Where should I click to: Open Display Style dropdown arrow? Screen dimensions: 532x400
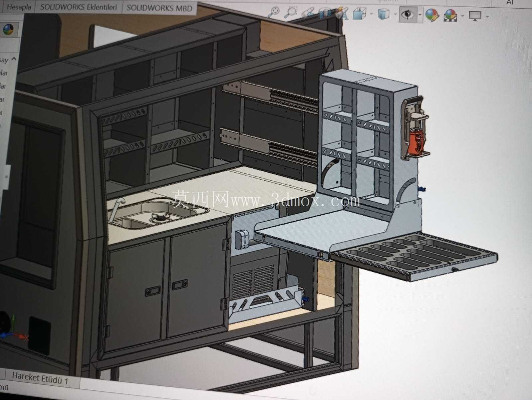395,15
